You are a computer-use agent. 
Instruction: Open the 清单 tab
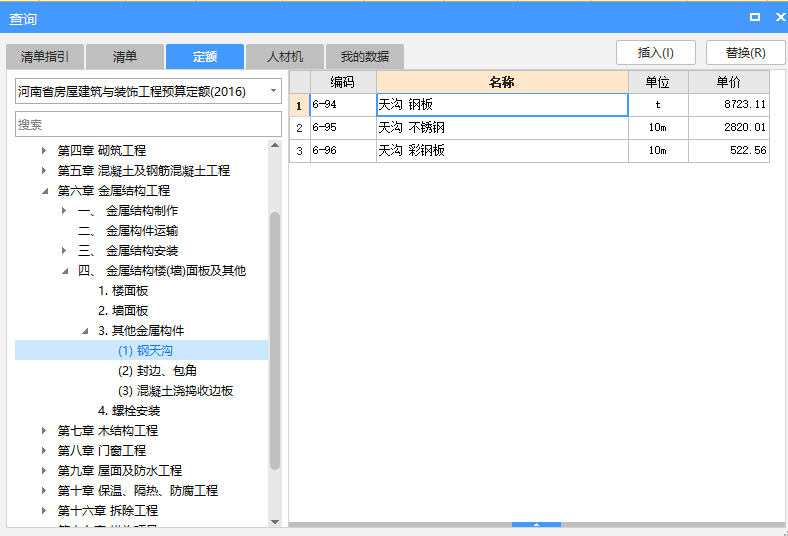click(125, 57)
